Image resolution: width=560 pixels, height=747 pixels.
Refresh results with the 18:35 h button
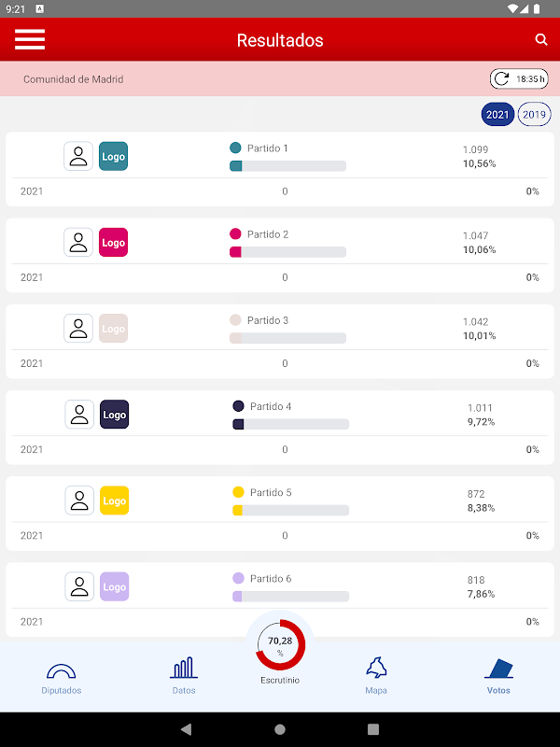pos(516,79)
